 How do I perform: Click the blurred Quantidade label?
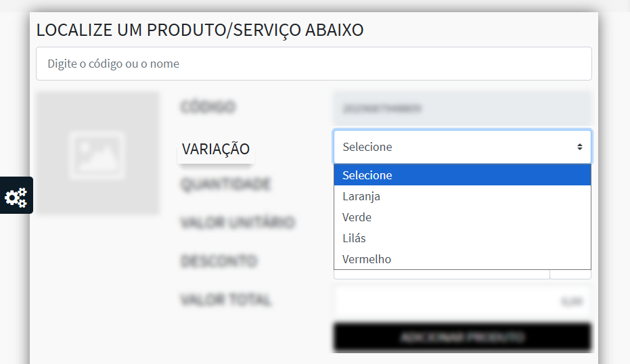226,185
